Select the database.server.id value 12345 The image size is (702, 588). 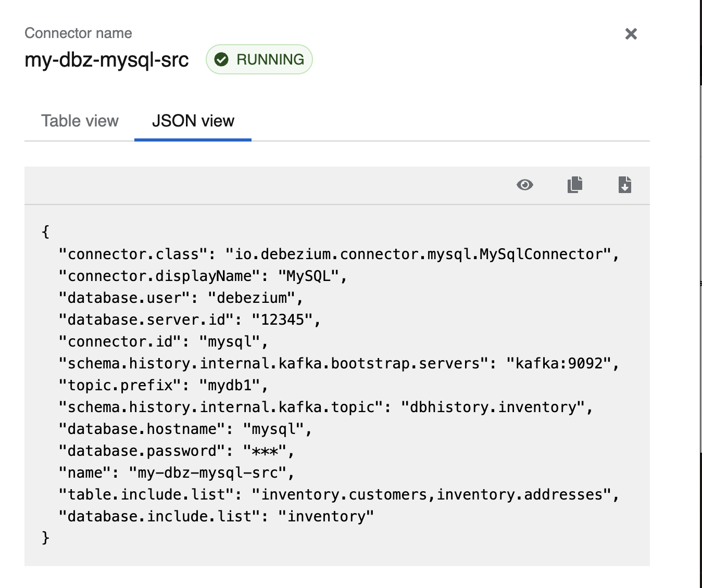282,319
